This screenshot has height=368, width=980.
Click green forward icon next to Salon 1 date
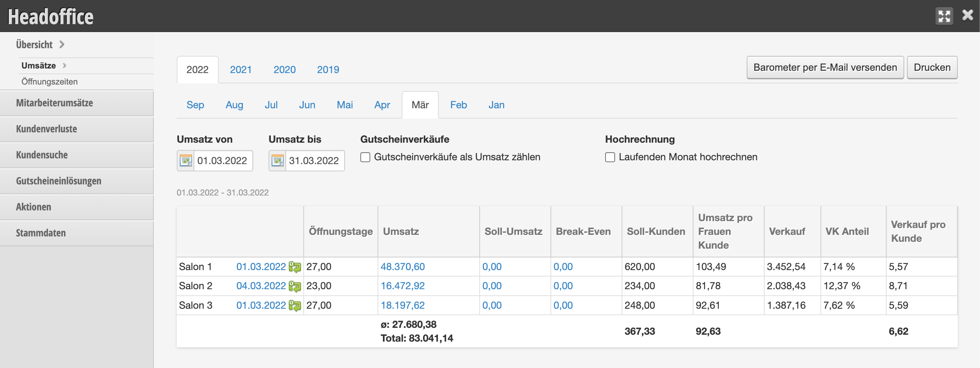[x=295, y=266]
